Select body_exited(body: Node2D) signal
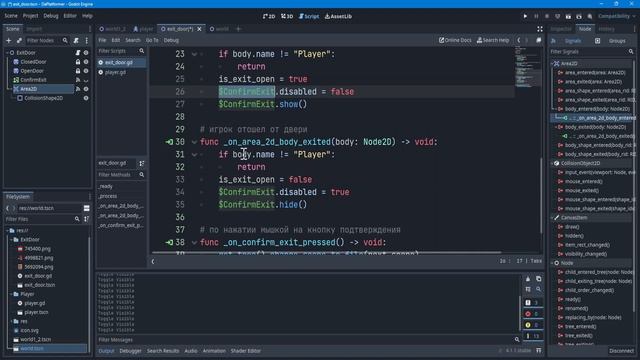640x360 pixels. pos(595,127)
